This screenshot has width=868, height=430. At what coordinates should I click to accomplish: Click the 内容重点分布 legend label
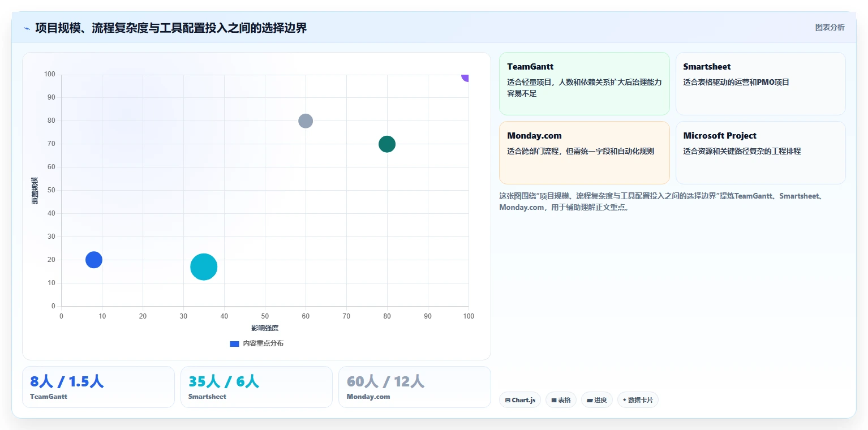(263, 343)
